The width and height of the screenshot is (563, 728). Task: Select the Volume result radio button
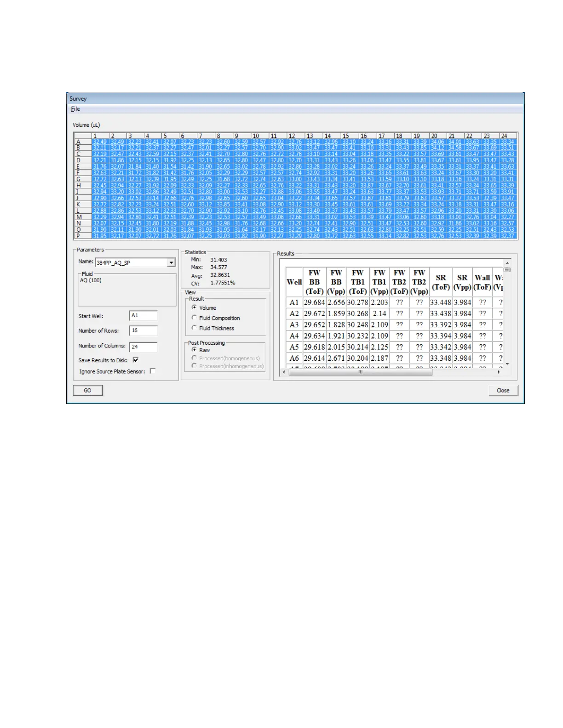coord(194,307)
